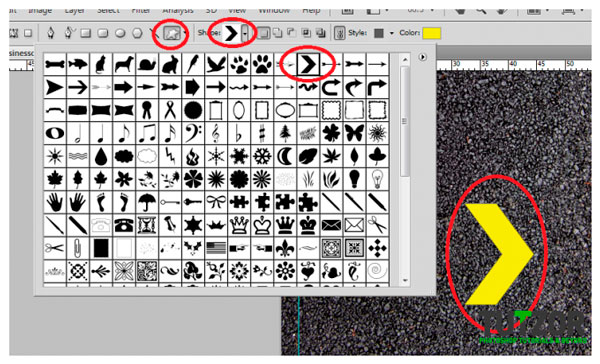Click the current Shape preview thumbnail
The width and height of the screenshot is (600, 364).
[231, 34]
